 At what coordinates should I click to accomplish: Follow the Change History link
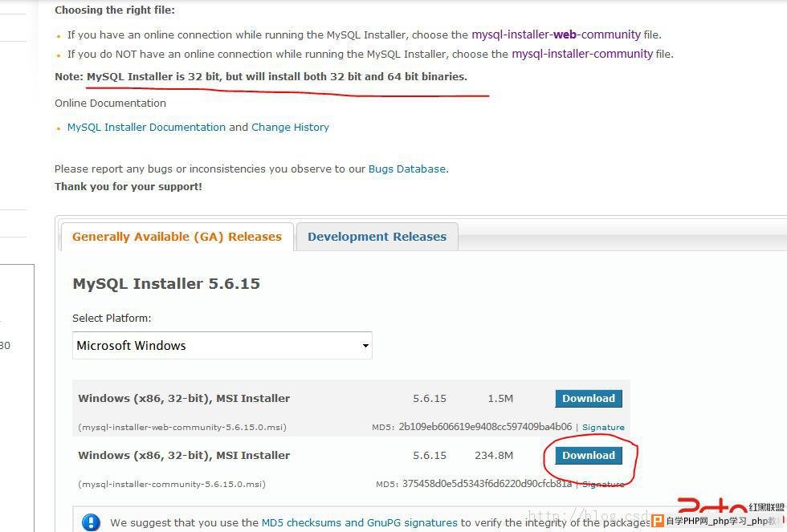tap(290, 128)
